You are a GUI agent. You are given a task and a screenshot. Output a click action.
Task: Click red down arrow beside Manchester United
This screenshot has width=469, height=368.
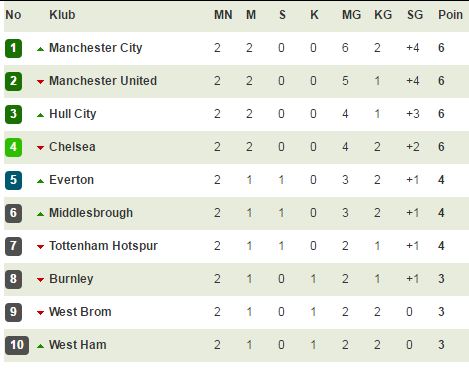[40, 82]
